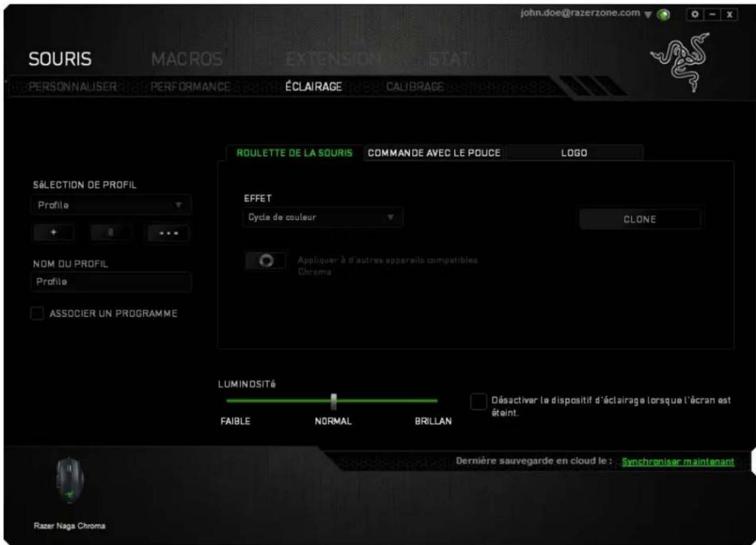This screenshot has height=545, width=756.
Task: Expand the Effet dropdown Cycle de couleur
Action: pos(322,218)
